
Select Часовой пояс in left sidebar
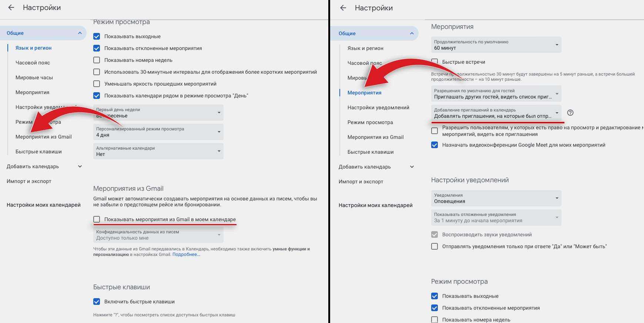point(33,63)
